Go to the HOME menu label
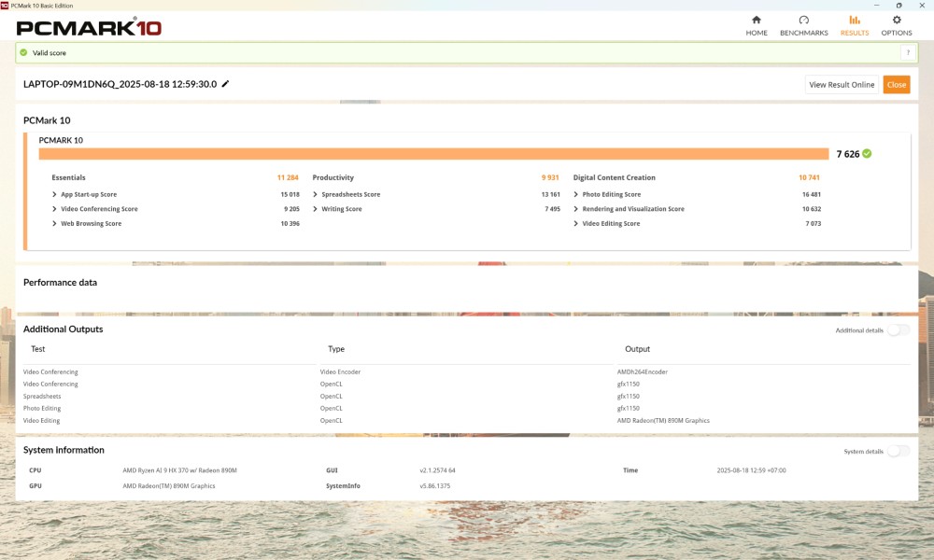Image resolution: width=934 pixels, height=560 pixels. pos(757,33)
